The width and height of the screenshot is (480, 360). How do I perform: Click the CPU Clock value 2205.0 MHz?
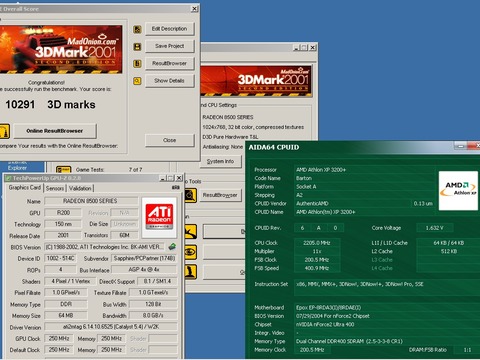[317, 243]
